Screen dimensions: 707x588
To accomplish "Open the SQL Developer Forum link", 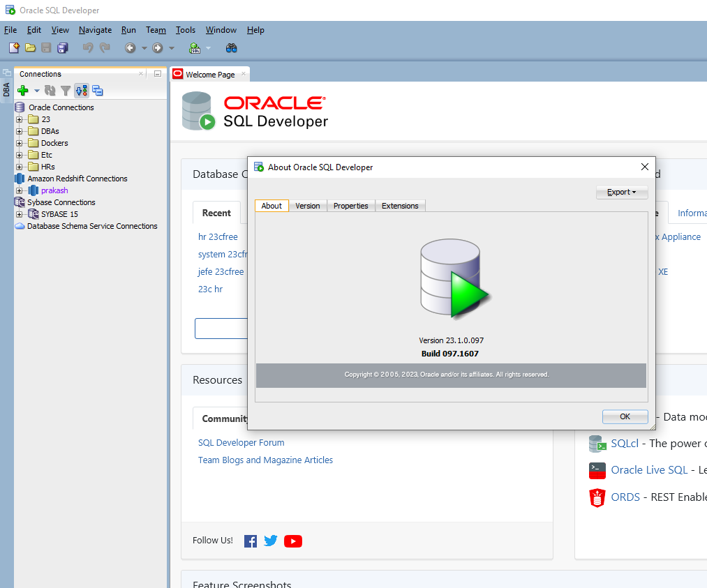I will coord(241,442).
